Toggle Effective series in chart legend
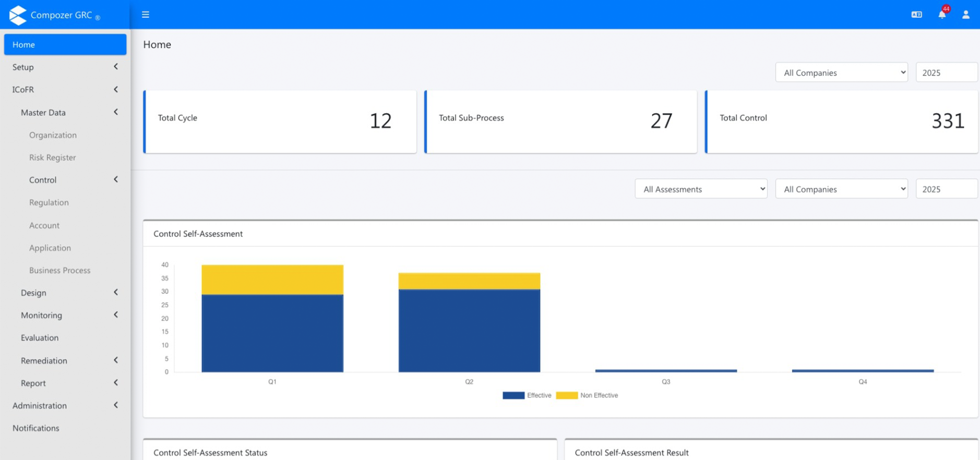980x460 pixels. click(527, 395)
